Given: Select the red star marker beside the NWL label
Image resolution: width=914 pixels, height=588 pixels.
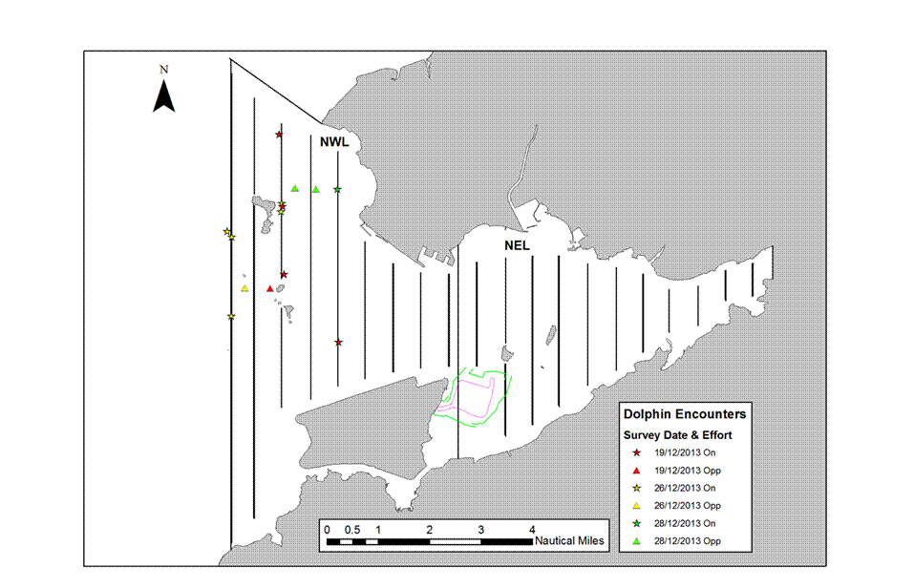Looking at the screenshot, I should coord(279,135).
